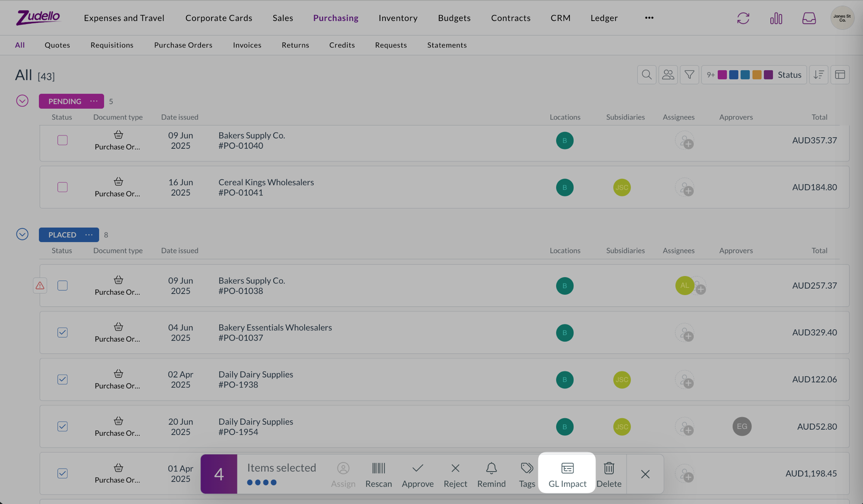
Task: Open Corporate Cards module
Action: tap(219, 18)
